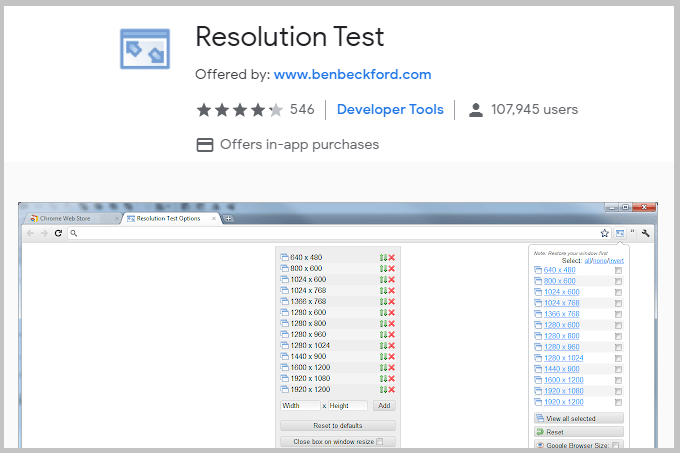This screenshot has width=680, height=453.
Task: Open the wrench settings menu icon
Action: click(x=646, y=233)
